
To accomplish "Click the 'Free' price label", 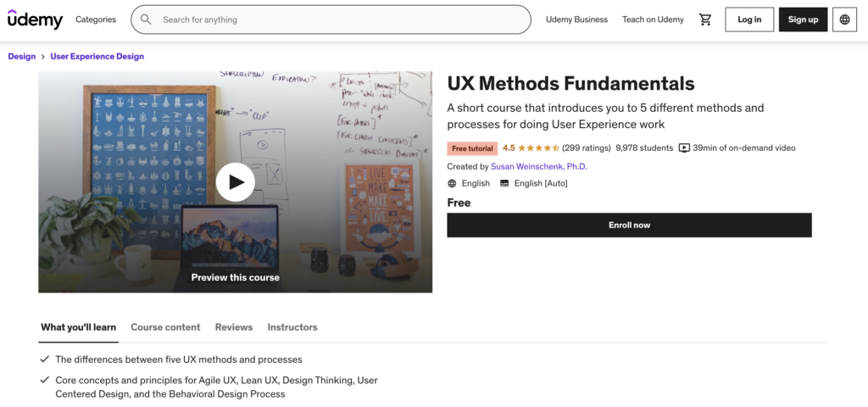I will point(459,203).
